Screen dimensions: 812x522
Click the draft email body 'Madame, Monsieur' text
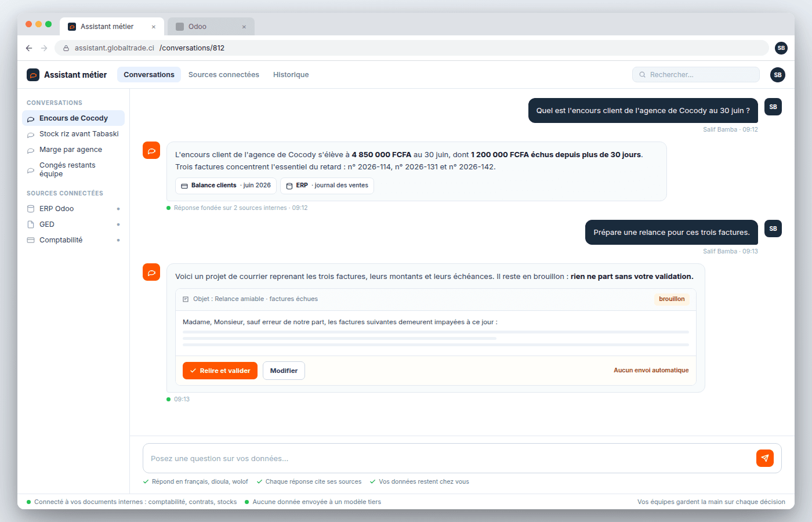(x=340, y=322)
